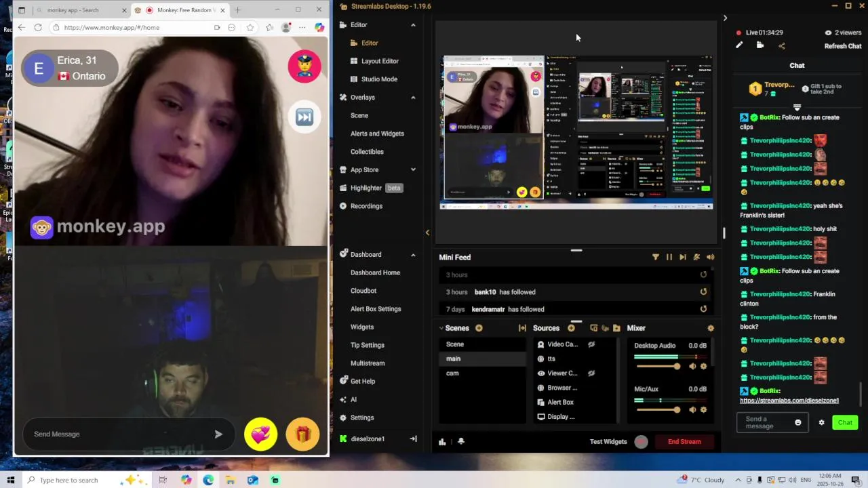Skip the current alert in Mini Feed
This screenshot has width=868, height=488.
click(x=683, y=257)
